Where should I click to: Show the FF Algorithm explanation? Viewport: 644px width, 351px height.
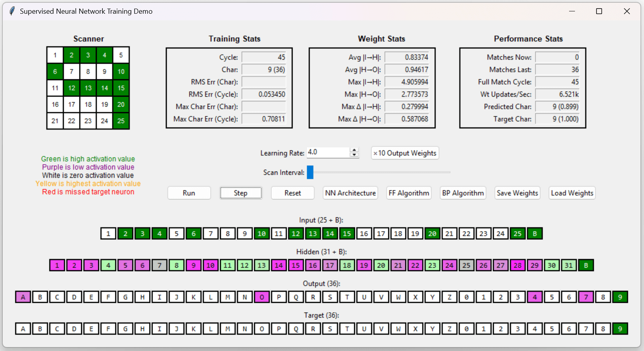[409, 193]
